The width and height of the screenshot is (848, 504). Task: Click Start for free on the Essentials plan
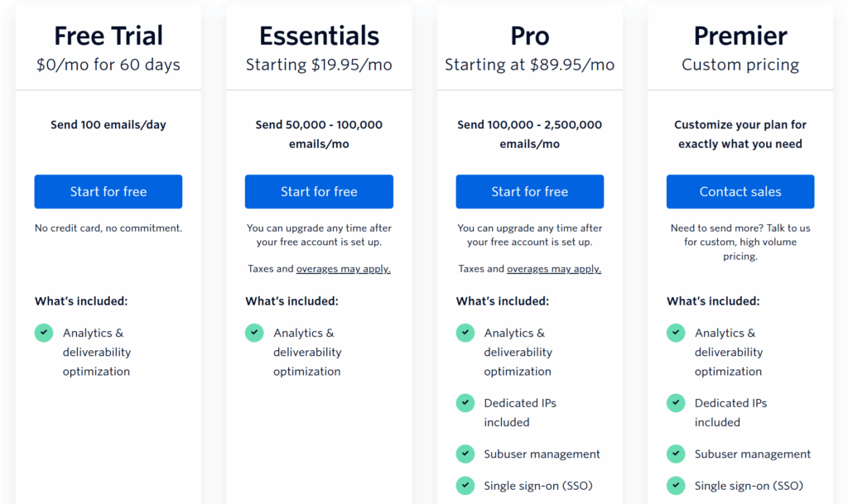coord(319,191)
